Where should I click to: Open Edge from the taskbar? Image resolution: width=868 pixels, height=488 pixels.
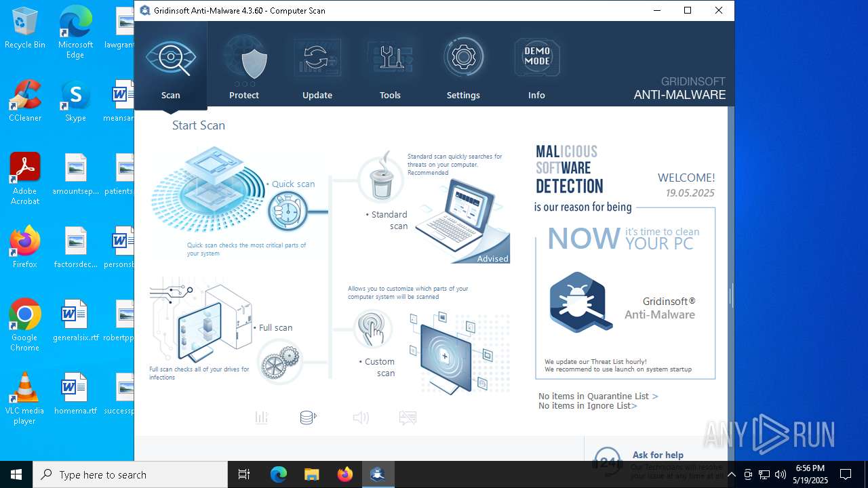(x=279, y=474)
